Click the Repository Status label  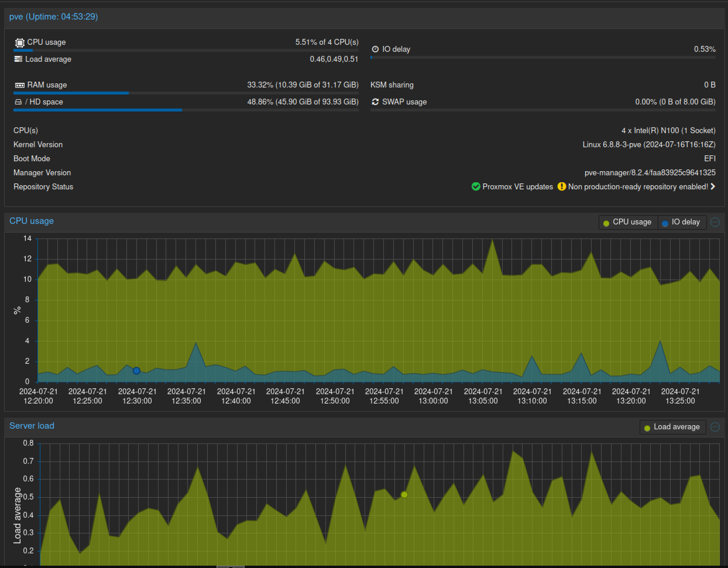click(43, 187)
